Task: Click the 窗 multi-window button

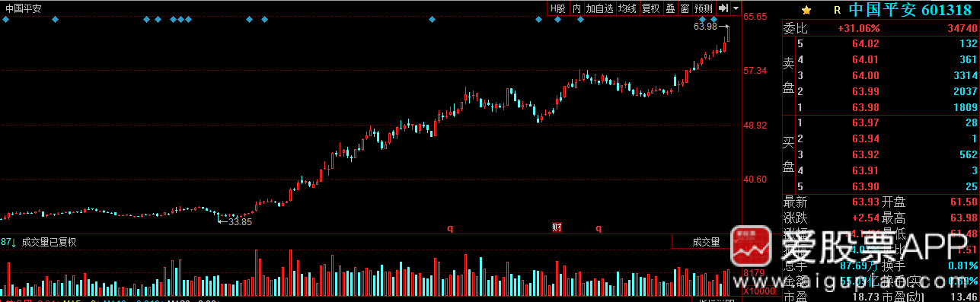Action: 685,8
